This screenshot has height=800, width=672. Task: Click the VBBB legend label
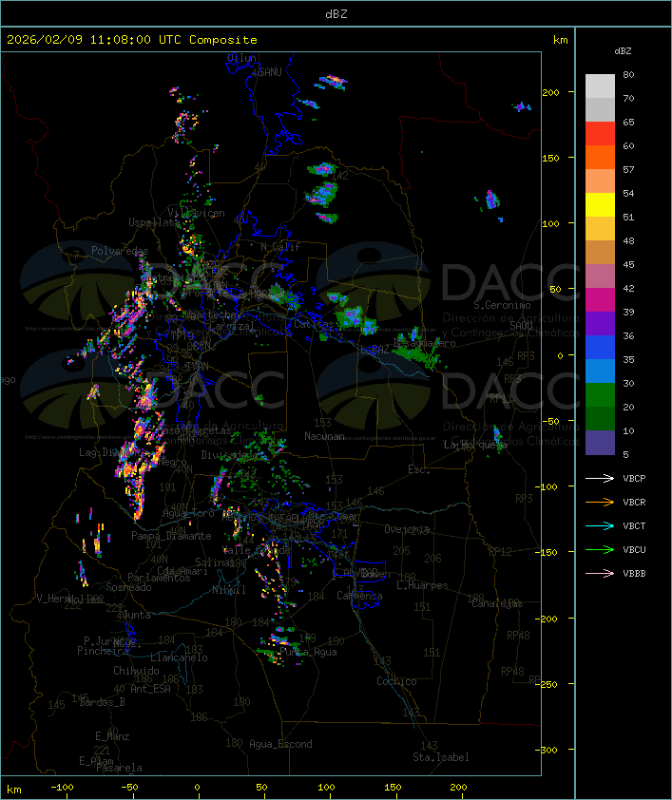(x=634, y=574)
